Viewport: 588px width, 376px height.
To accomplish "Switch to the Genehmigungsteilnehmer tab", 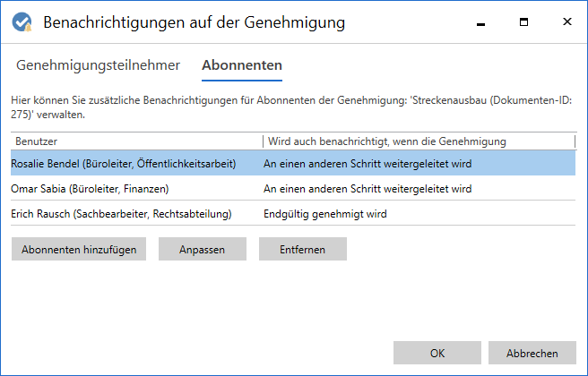I will pyautogui.click(x=98, y=65).
